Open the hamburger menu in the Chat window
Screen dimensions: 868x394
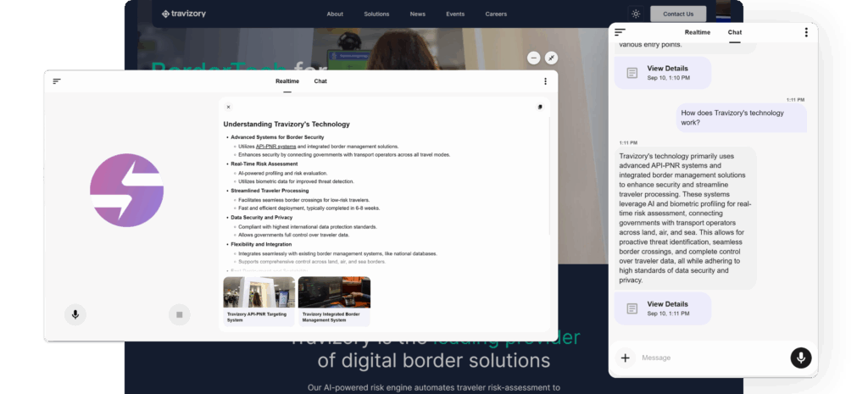pyautogui.click(x=620, y=32)
